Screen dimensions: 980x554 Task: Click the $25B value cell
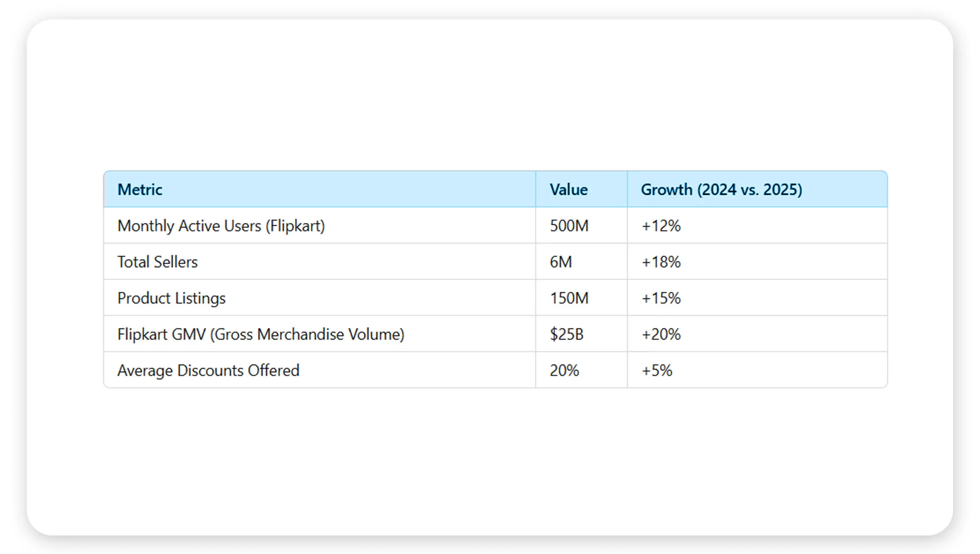[x=581, y=334]
